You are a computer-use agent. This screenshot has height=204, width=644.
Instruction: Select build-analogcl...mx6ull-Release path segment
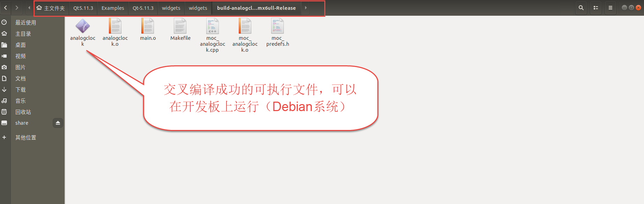(256, 8)
